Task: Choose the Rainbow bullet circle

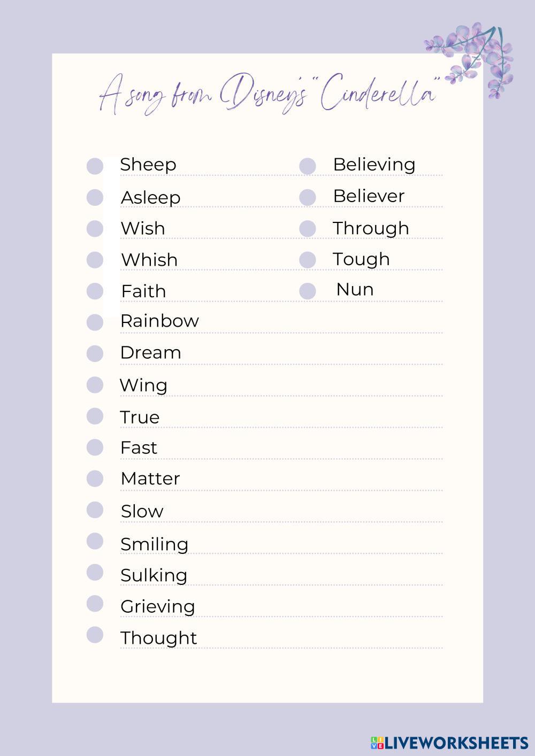Action: [x=95, y=322]
